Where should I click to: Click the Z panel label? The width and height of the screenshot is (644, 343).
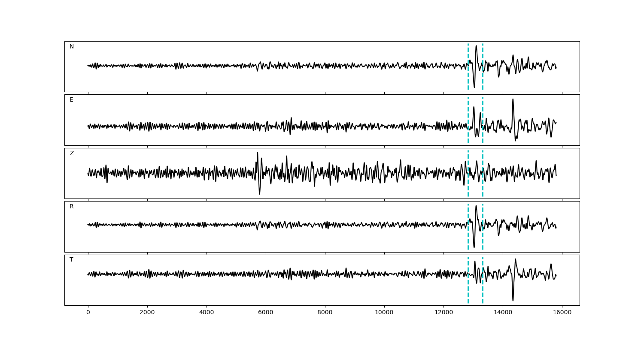72,153
